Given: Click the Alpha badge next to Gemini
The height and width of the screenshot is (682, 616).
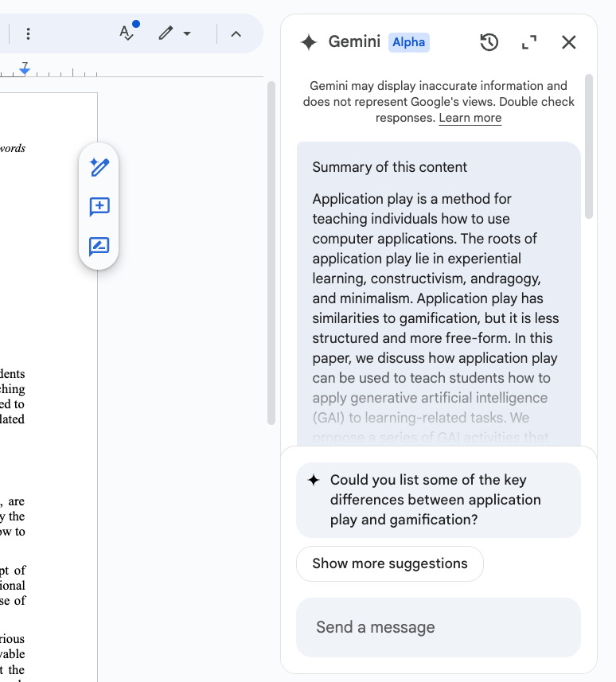Looking at the screenshot, I should pyautogui.click(x=409, y=42).
